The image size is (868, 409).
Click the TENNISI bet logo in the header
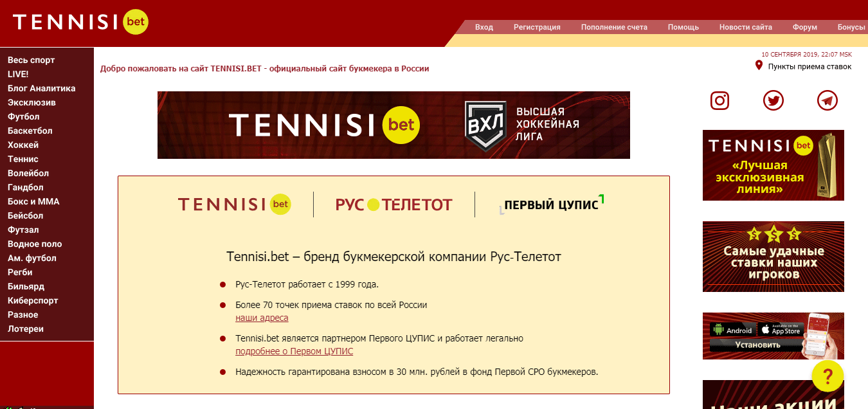click(80, 23)
